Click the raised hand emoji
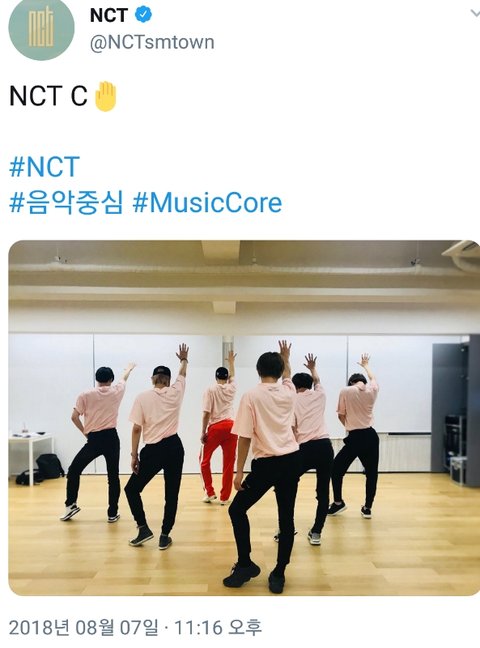This screenshot has height=648, width=480. tap(106, 96)
